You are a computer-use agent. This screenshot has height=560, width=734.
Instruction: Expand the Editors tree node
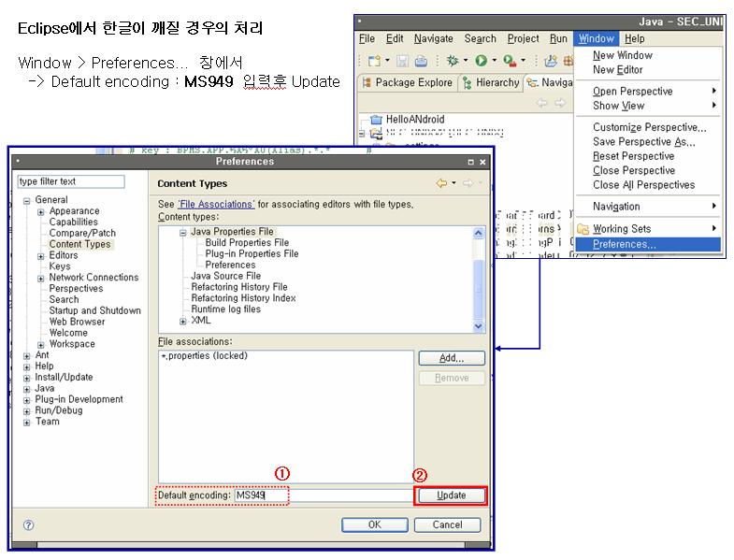pyautogui.click(x=41, y=256)
